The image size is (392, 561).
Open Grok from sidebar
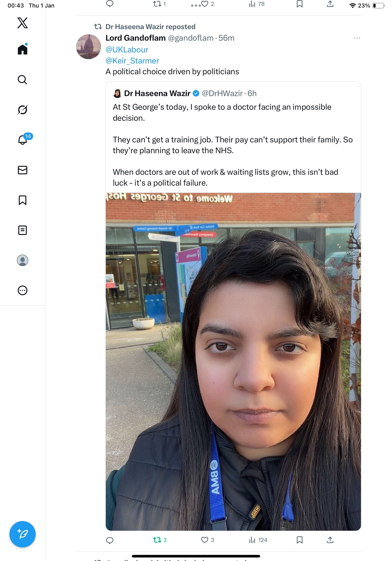click(x=23, y=110)
